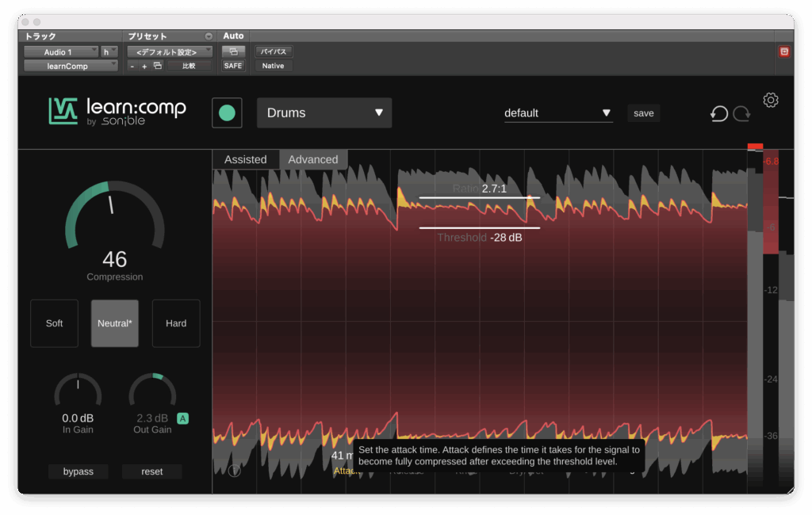Open the learnComp plugin selector
Image resolution: width=812 pixels, height=515 pixels.
pyautogui.click(x=71, y=66)
